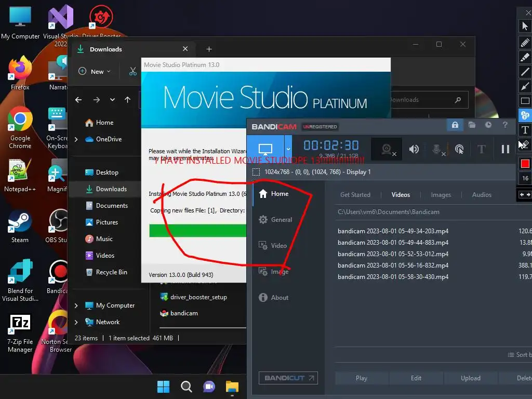532x399 pixels.
Task: Open Windows Start button on taskbar
Action: click(x=163, y=387)
